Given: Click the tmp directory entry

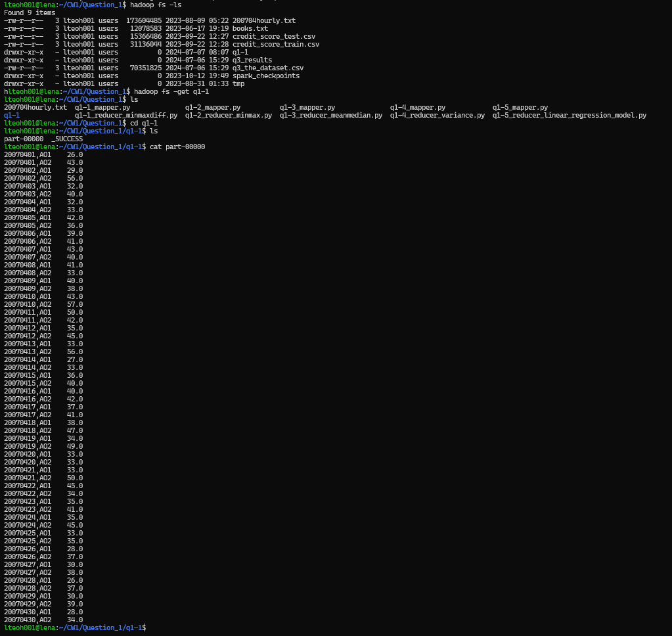Looking at the screenshot, I should pyautogui.click(x=238, y=83).
